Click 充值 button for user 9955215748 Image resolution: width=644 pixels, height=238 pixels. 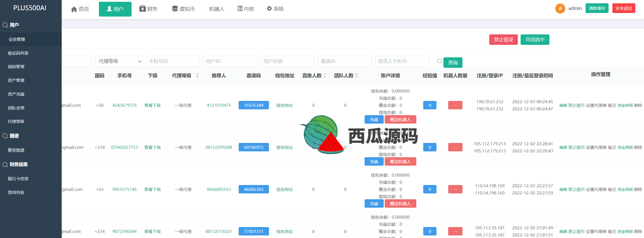click(374, 204)
